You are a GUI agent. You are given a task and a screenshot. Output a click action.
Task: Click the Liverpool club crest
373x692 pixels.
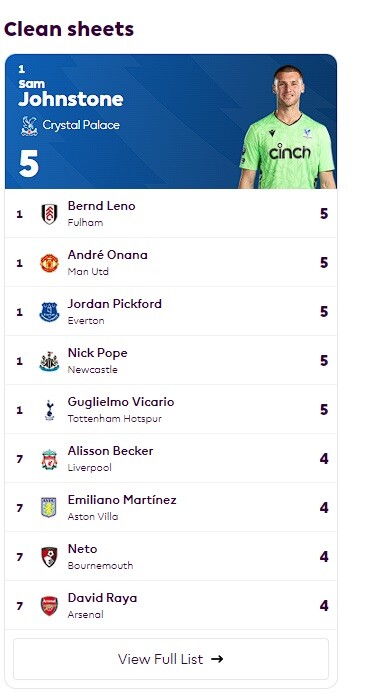49,459
